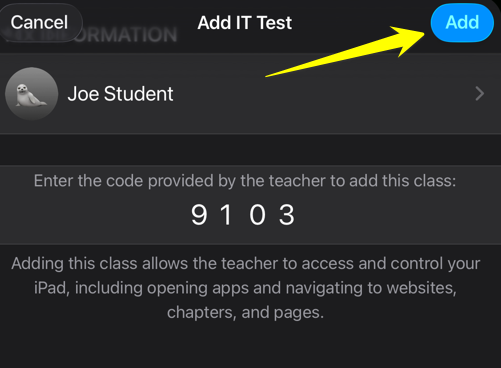
Task: Cancel adding the IT Test class
Action: (40, 23)
